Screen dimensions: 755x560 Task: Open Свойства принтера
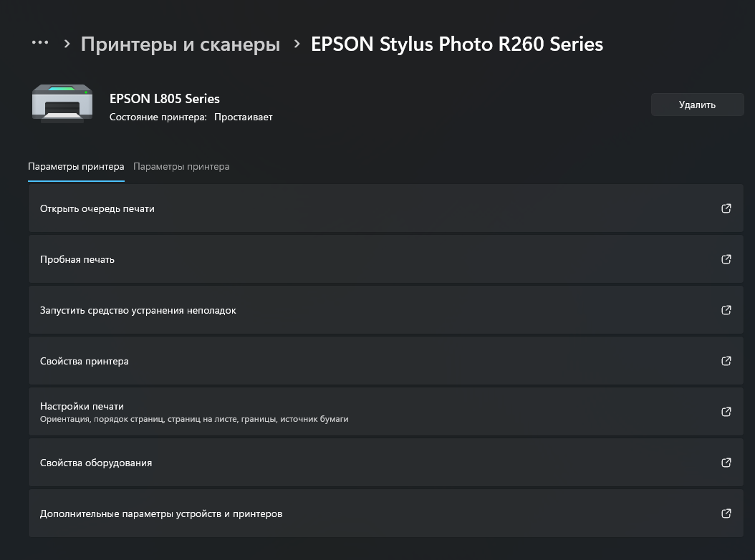(x=385, y=361)
